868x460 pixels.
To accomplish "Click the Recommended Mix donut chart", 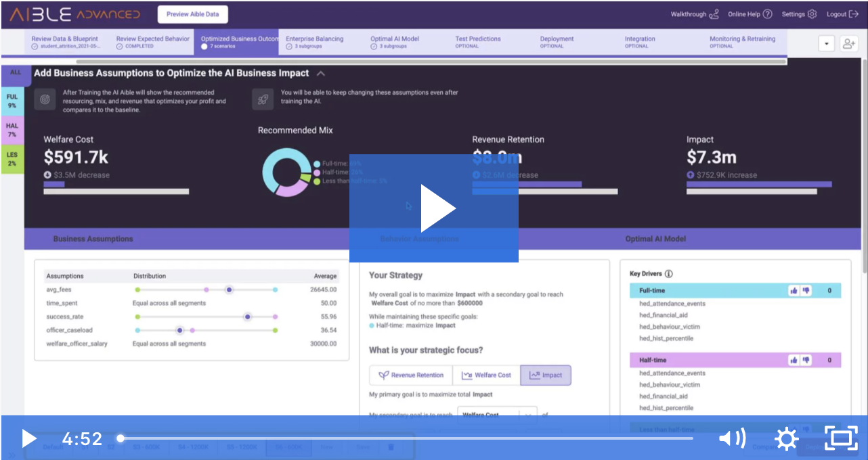I will (286, 172).
